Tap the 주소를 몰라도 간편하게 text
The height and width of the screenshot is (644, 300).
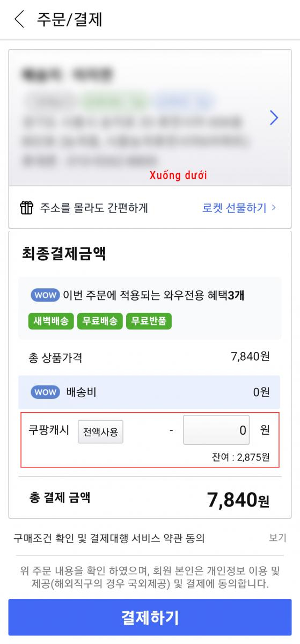point(94,208)
